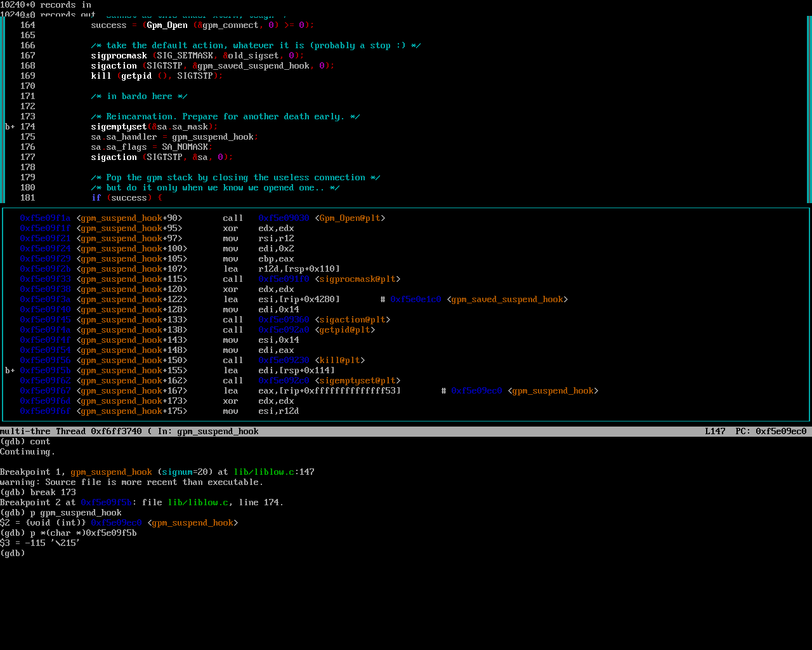
Task: Click sigprocmask on source line 167
Action: coord(119,56)
